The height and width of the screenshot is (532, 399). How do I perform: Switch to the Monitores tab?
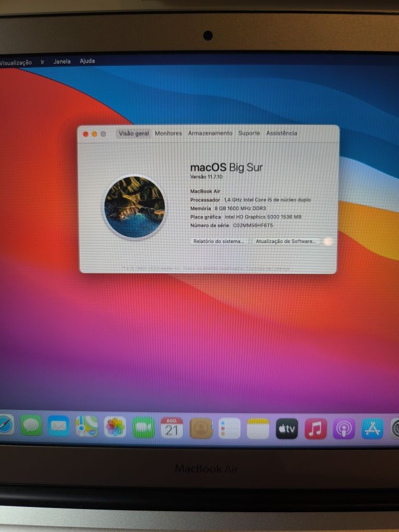tap(168, 134)
